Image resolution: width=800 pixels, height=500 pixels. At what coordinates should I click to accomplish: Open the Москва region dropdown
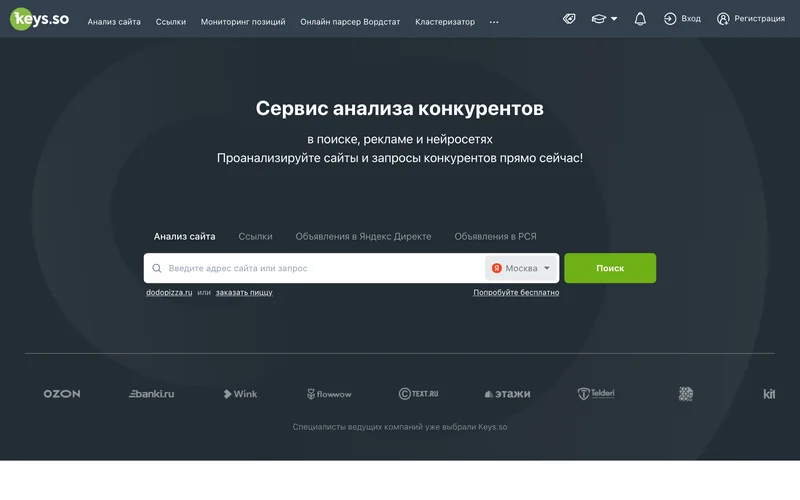pyautogui.click(x=521, y=268)
